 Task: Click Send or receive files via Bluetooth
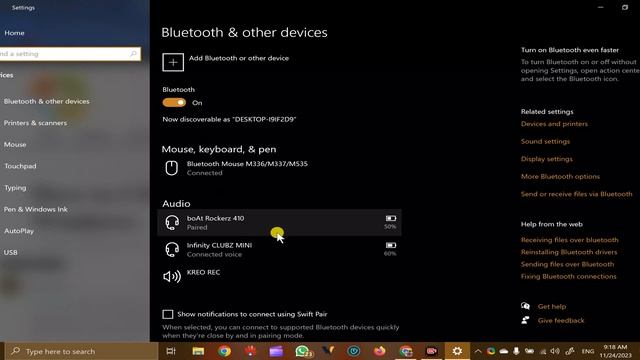(x=576, y=194)
